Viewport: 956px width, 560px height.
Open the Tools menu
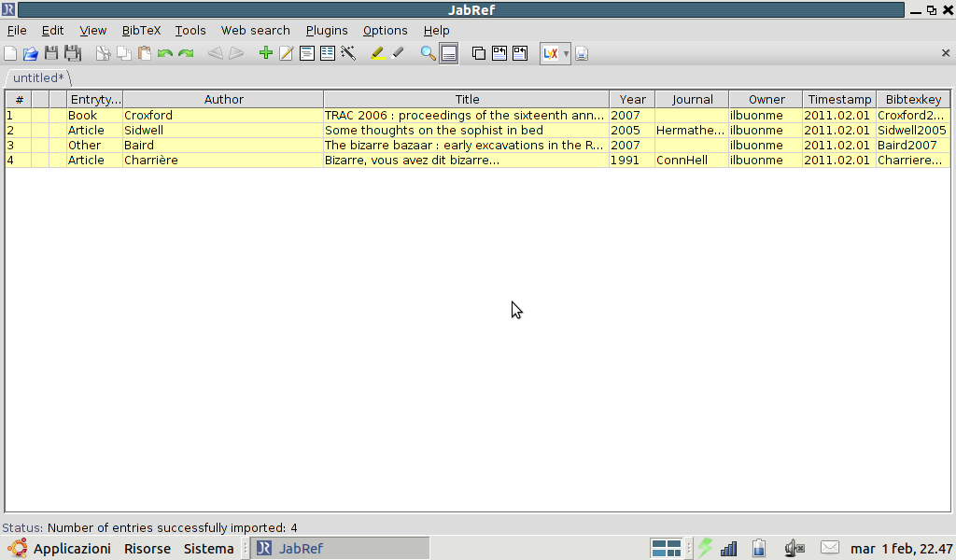coord(190,31)
